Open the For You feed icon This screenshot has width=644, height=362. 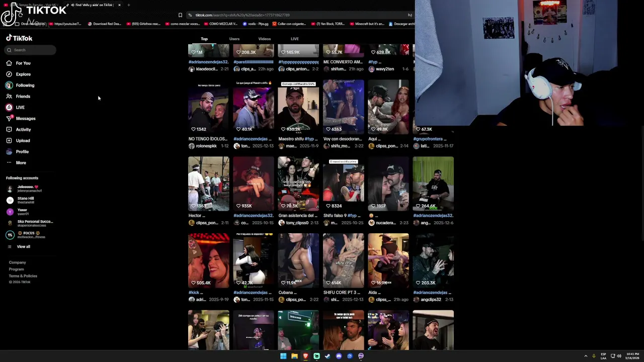[9, 63]
